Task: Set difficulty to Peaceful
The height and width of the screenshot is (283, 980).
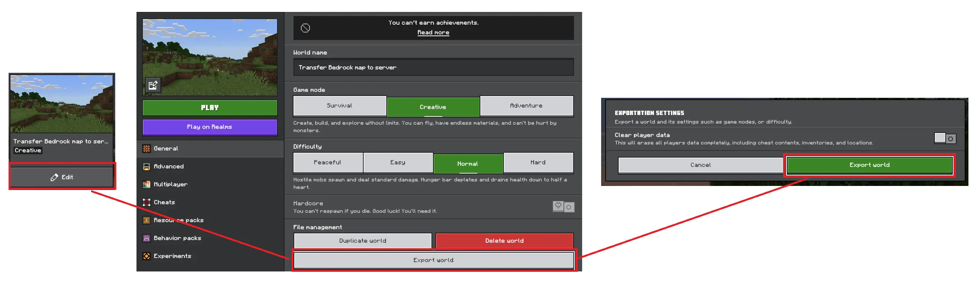Action: click(x=327, y=163)
